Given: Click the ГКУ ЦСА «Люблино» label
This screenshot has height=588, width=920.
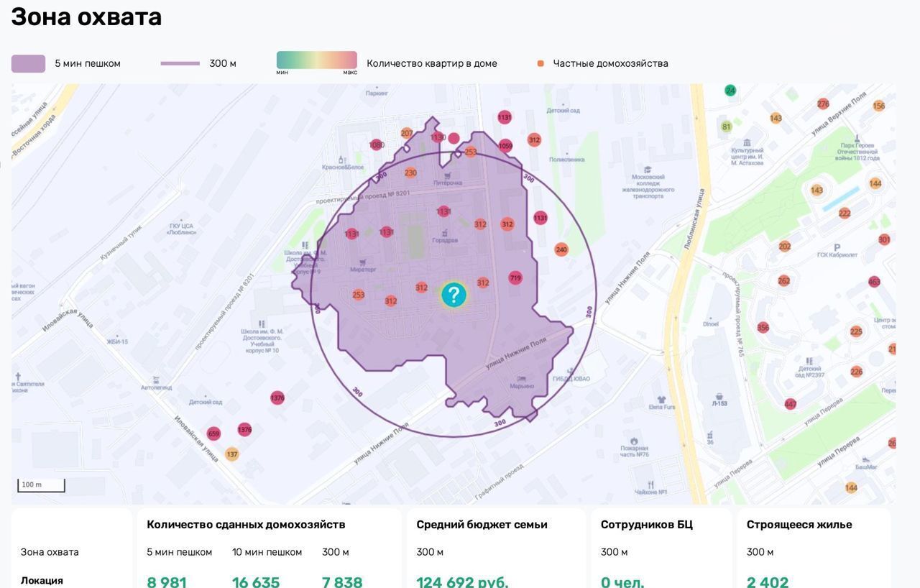Looking at the screenshot, I should coord(182,229).
